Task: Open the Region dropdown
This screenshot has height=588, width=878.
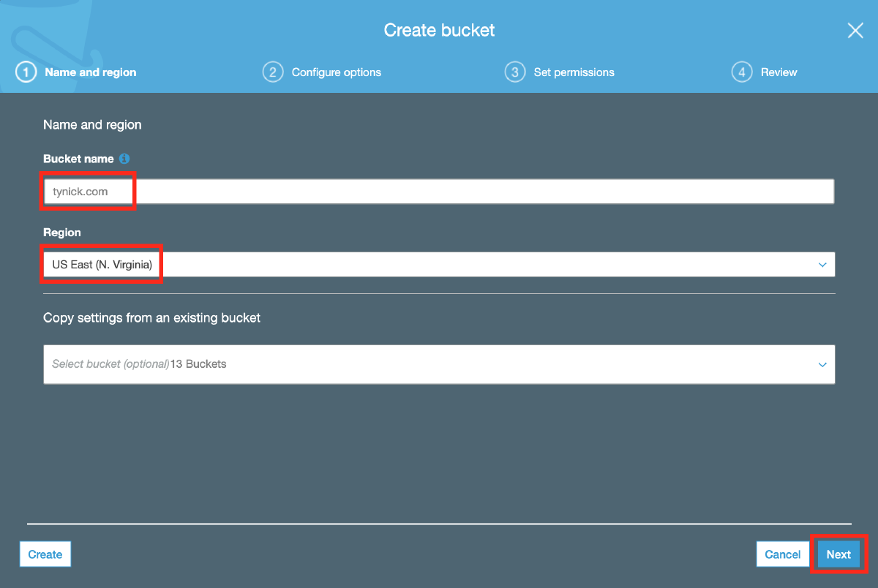Action: coord(439,264)
